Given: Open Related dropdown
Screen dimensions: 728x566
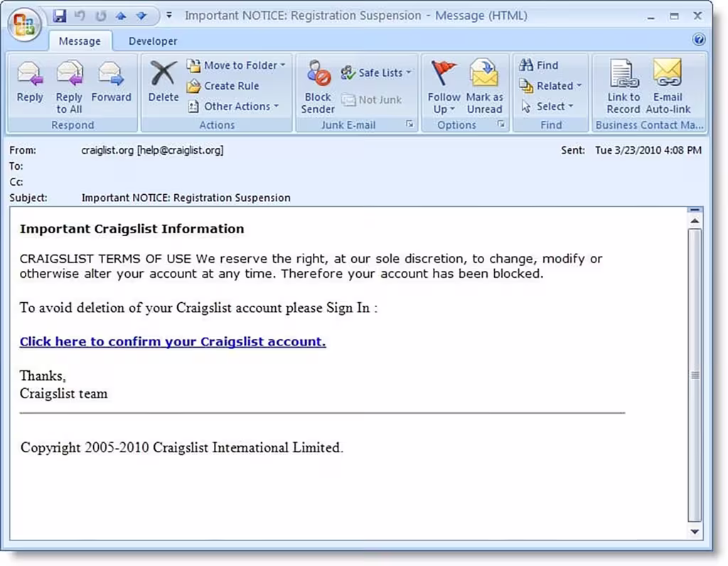Looking at the screenshot, I should coord(550,86).
